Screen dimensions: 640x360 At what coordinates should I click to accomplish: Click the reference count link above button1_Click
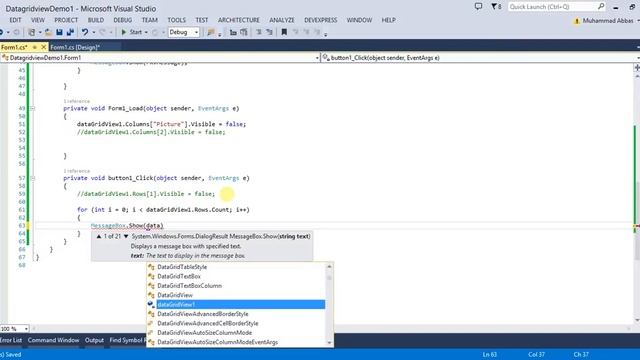(x=76, y=171)
